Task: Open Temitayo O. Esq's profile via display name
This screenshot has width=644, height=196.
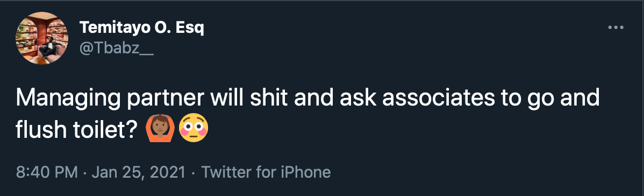Action: [142, 28]
